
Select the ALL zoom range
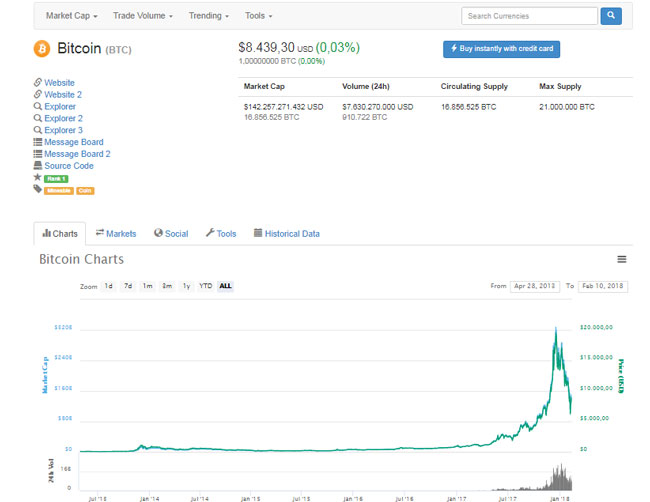tap(226, 286)
